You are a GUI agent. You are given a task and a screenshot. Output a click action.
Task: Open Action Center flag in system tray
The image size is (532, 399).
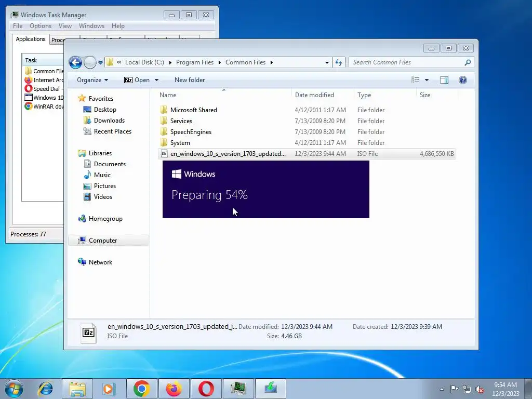coord(454,389)
